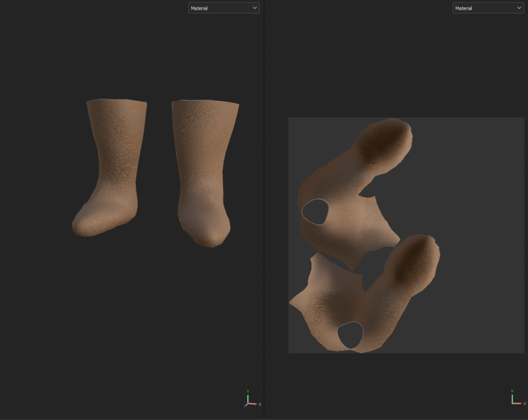The height and width of the screenshot is (420, 528).
Task: Click the red X axis on 3D gizmo
Action: point(254,404)
